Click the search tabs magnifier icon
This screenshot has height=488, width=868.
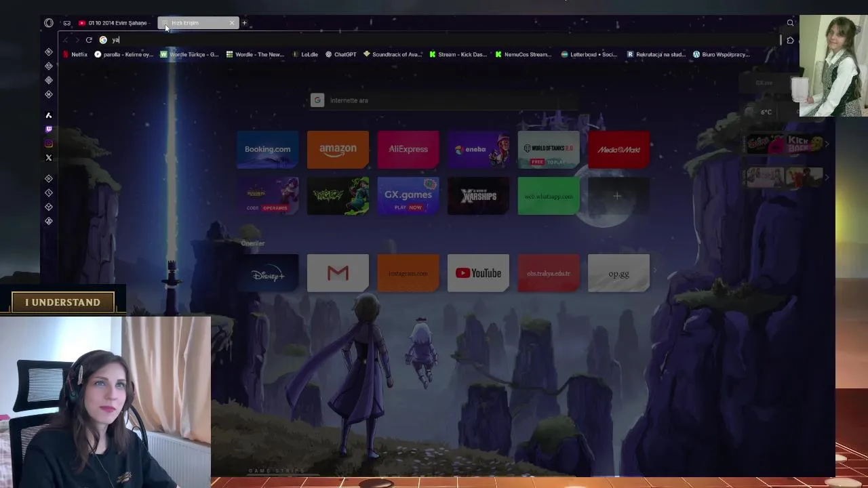coord(790,23)
